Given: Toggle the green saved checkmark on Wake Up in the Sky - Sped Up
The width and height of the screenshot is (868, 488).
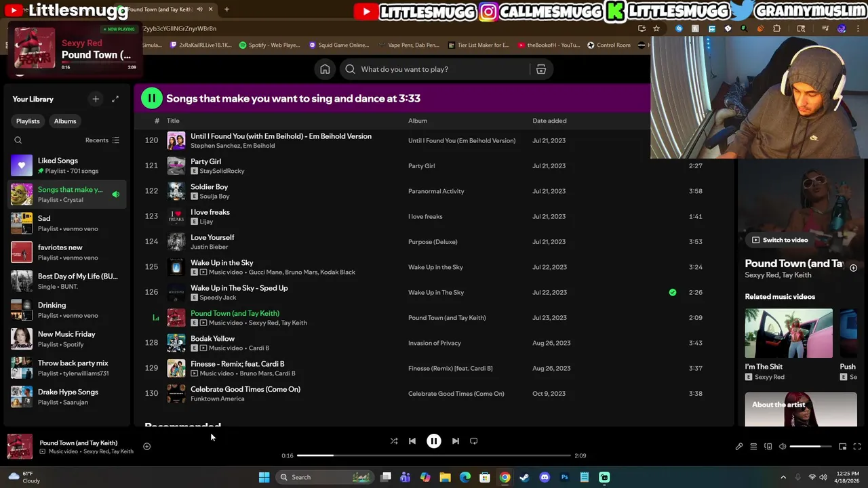Looking at the screenshot, I should coord(673,292).
